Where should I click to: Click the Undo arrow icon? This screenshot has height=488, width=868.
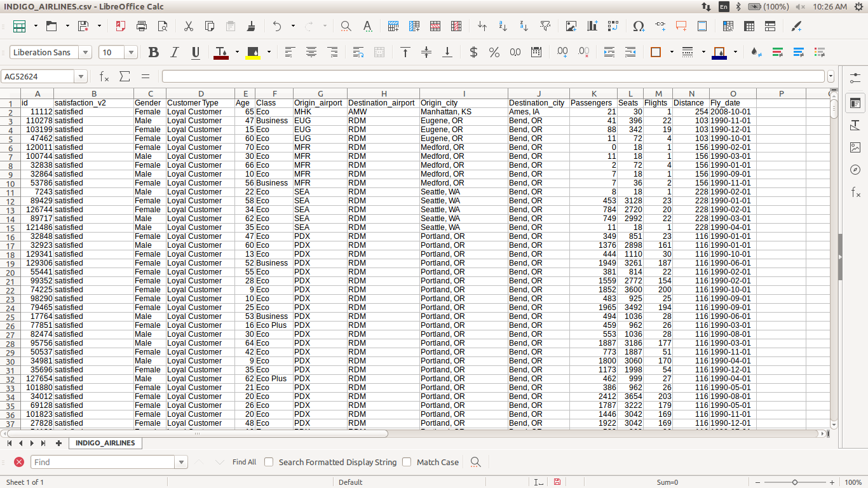click(277, 26)
